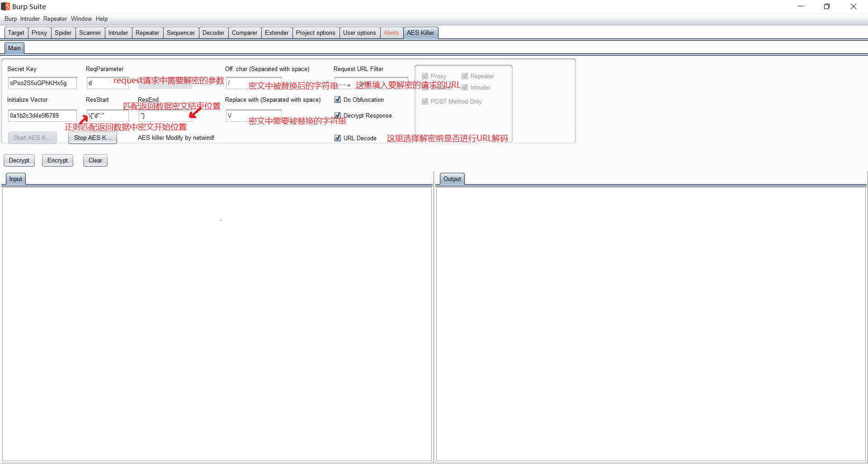Select the Main sub-tab

coord(14,48)
